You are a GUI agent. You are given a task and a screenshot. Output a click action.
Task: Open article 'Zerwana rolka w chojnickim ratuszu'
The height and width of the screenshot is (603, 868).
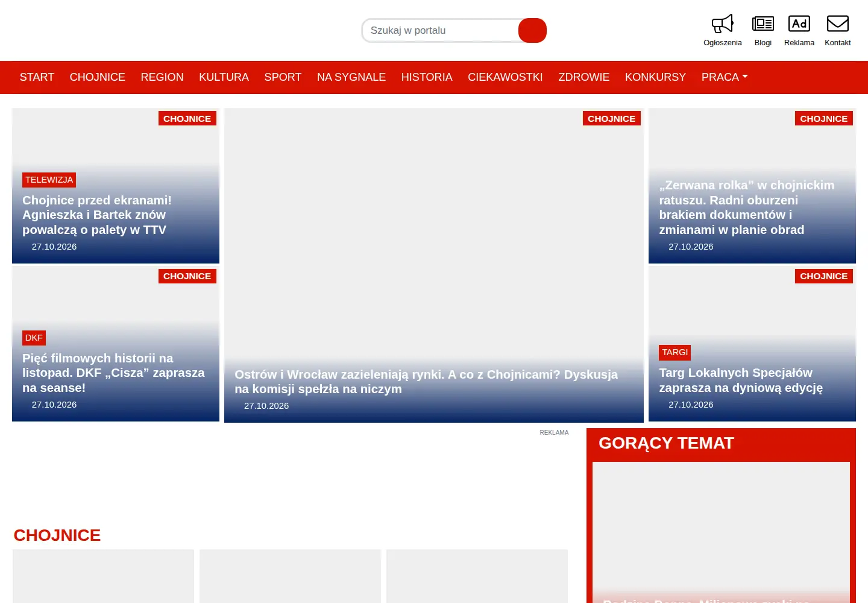(x=747, y=207)
